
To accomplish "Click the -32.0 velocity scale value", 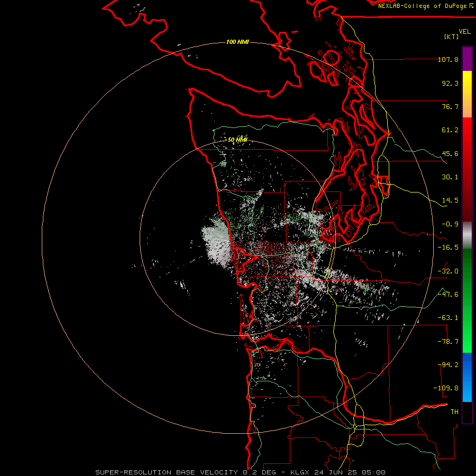I will tap(448, 271).
